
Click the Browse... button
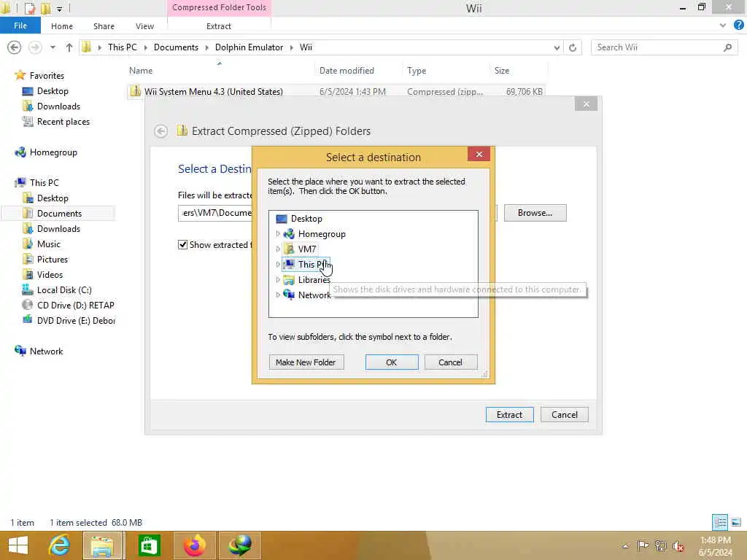point(535,213)
